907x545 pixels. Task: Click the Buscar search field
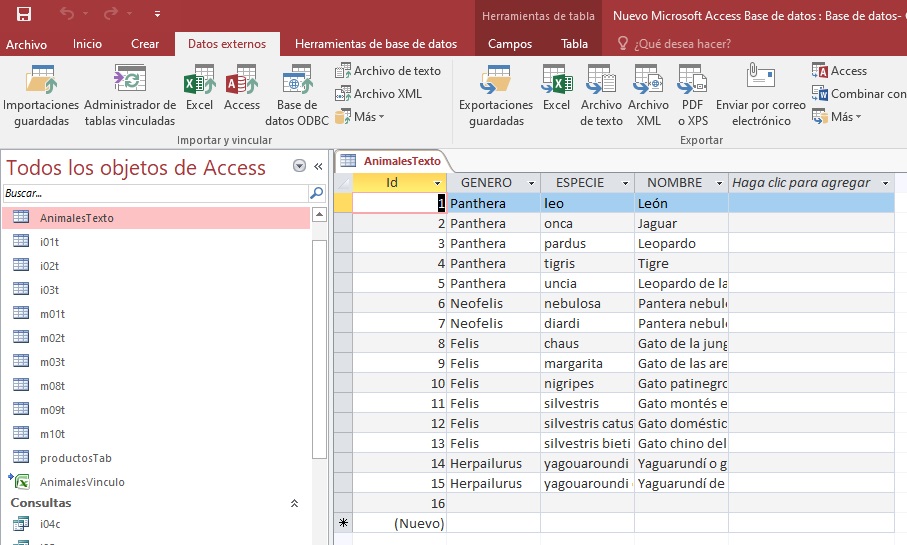(156, 193)
